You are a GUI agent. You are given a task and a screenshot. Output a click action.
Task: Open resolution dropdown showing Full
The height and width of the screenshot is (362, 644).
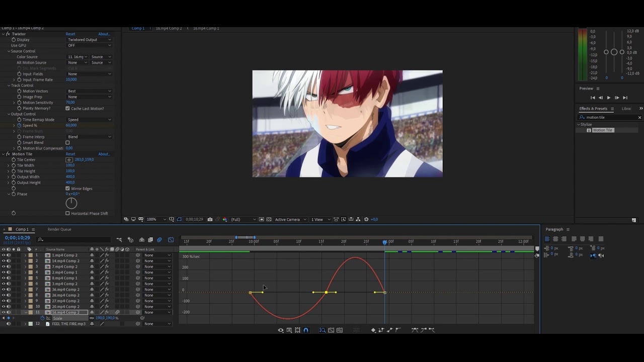click(243, 219)
